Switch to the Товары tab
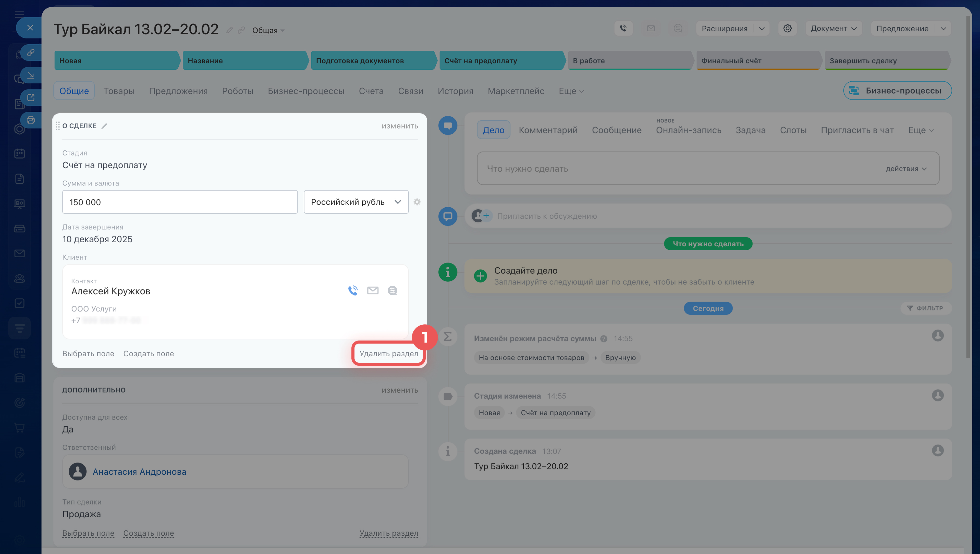The image size is (980, 554). click(119, 91)
